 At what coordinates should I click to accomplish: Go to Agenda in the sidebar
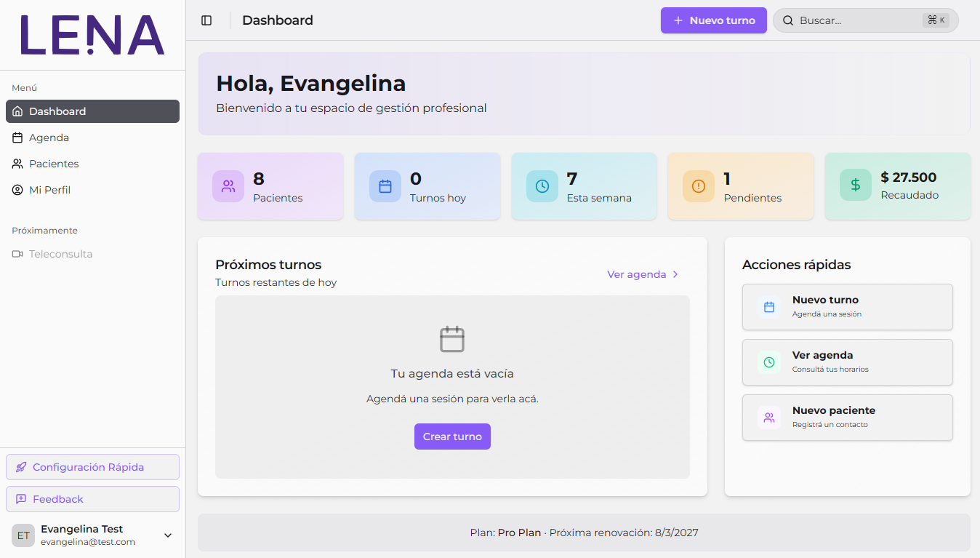92,137
